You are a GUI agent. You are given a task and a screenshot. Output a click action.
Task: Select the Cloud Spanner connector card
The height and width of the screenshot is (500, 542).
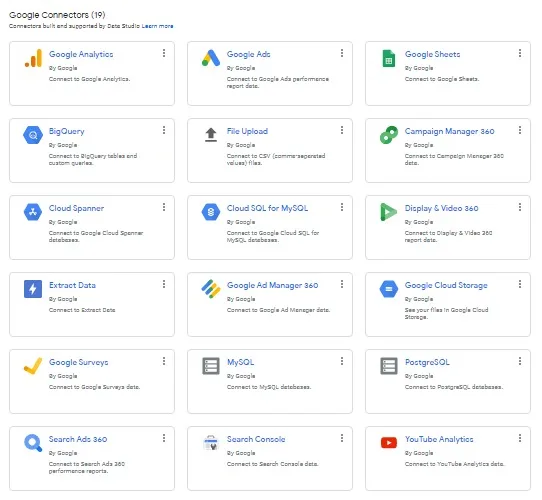tap(92, 228)
